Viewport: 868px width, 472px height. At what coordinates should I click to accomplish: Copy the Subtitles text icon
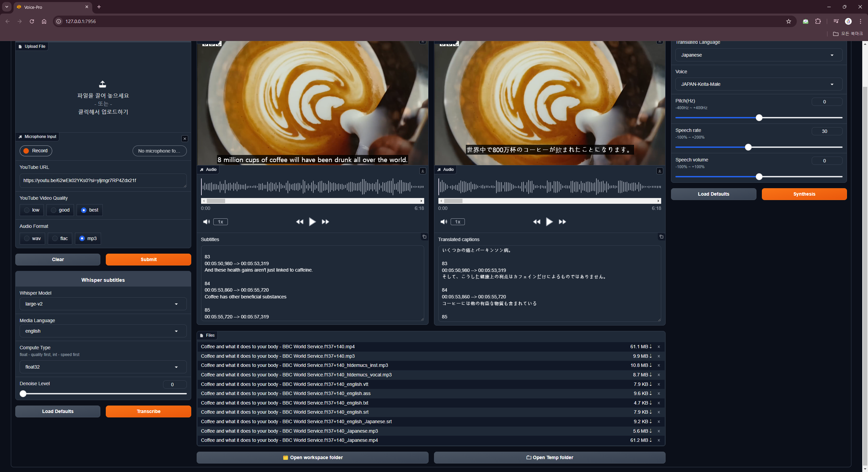(x=424, y=237)
